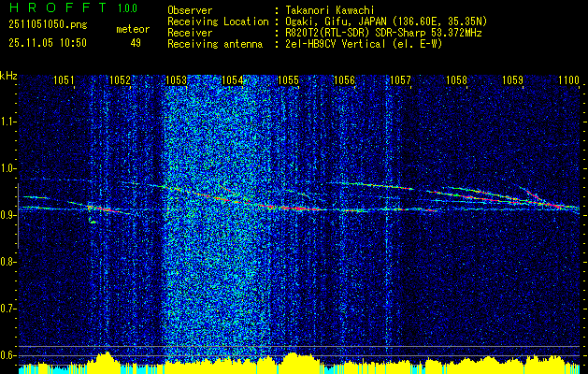This screenshot has width=588, height=374.
Task: Click the 1058 time marker
Action: pyautogui.click(x=456, y=79)
